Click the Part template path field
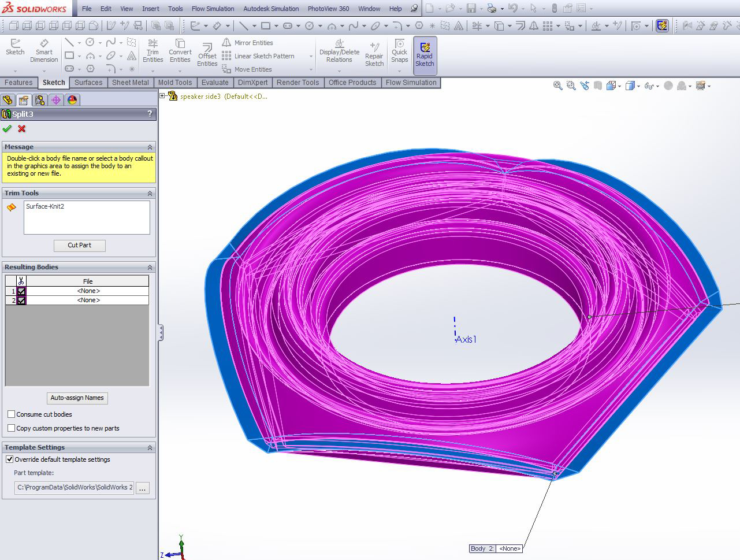This screenshot has height=560, width=740. [x=74, y=488]
